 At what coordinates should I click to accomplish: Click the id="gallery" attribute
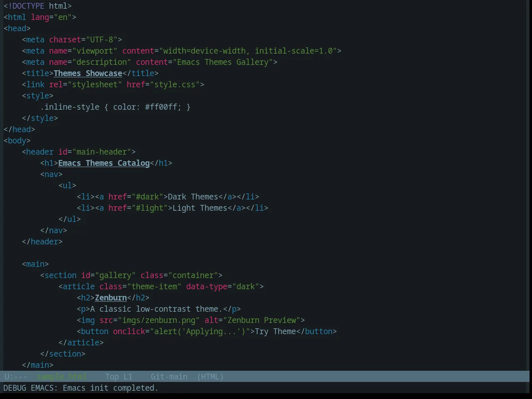pos(108,275)
